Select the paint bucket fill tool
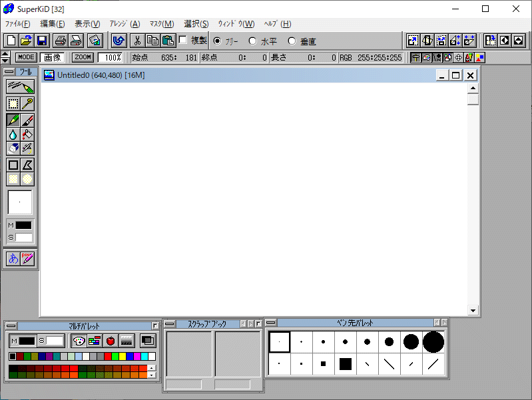 pyautogui.click(x=27, y=134)
